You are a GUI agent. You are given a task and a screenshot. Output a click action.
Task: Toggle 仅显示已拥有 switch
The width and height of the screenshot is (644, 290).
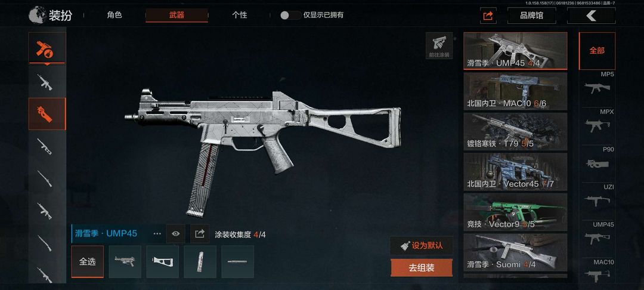290,15
